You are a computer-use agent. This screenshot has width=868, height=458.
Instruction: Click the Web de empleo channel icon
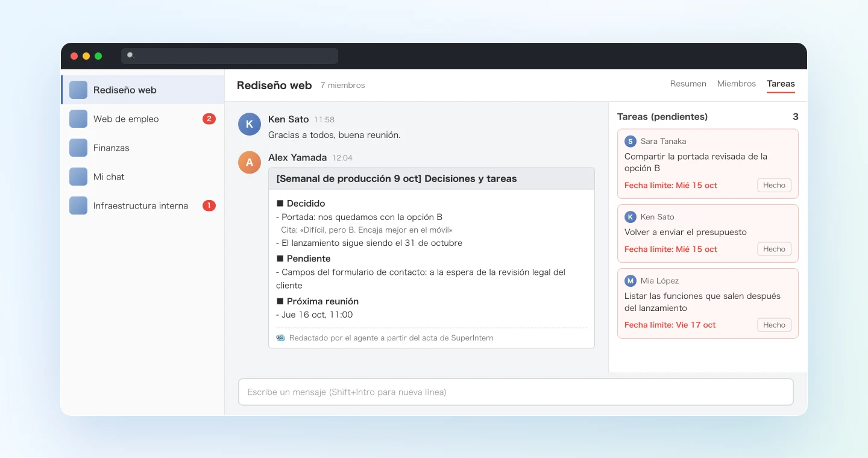[x=78, y=119]
